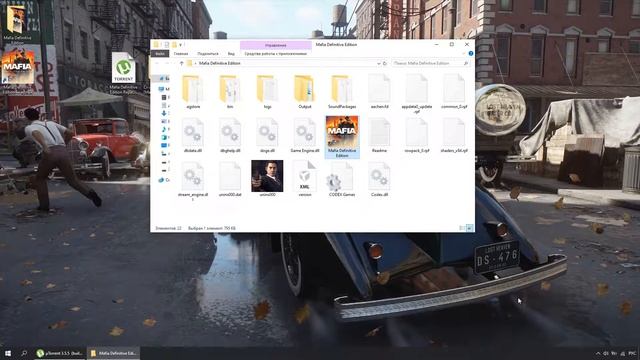Screen dimensions: 640x360
Task: Select the unins000 uninstaller with portrait icon
Action: 267,179
